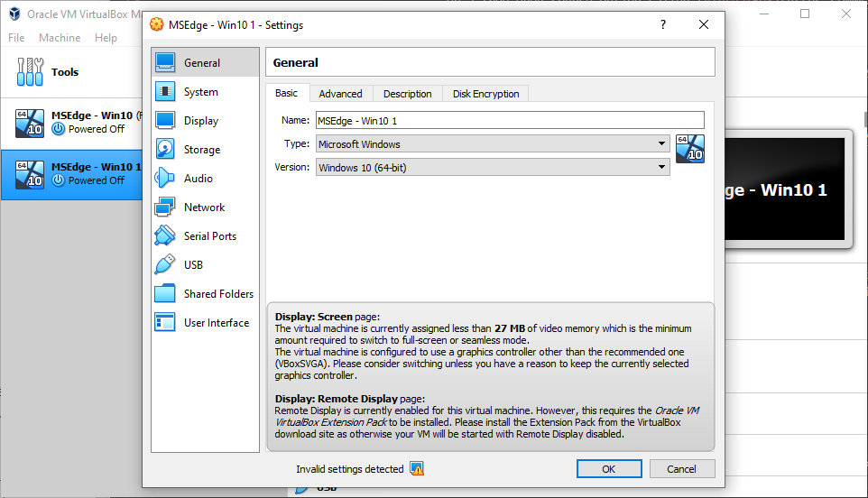Click the User Interface label in the sidebar
Viewport: 868px width, 498px height.
pos(217,323)
